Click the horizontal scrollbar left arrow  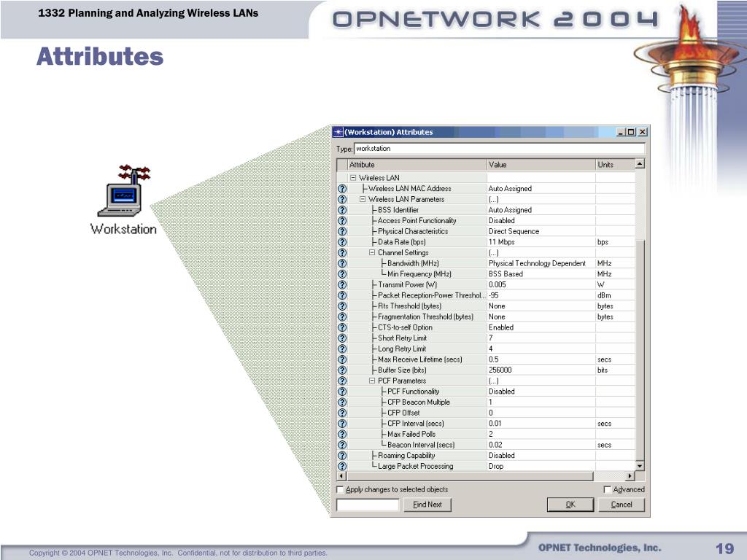(341, 475)
